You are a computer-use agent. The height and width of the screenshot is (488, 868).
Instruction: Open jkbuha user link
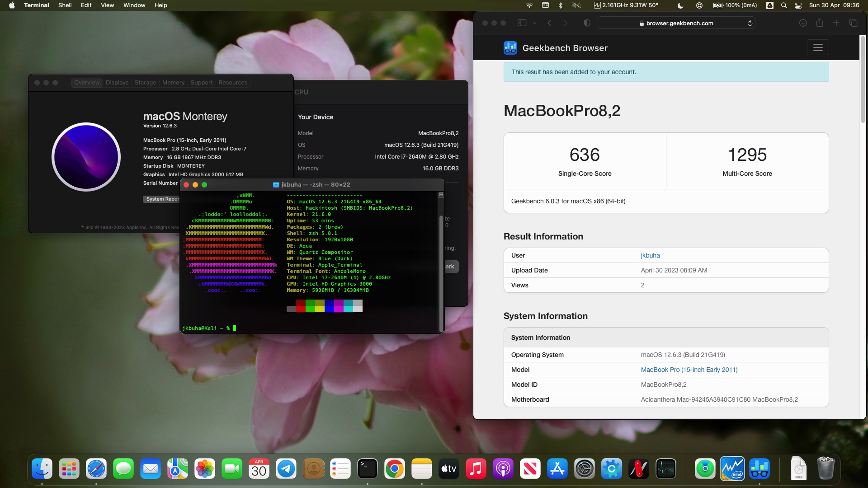650,255
